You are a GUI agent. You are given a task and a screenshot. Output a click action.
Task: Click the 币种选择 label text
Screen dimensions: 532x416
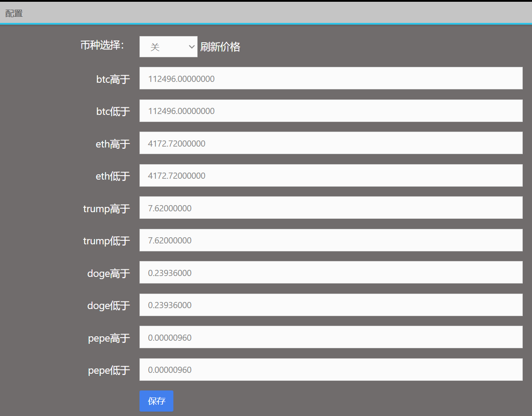102,45
